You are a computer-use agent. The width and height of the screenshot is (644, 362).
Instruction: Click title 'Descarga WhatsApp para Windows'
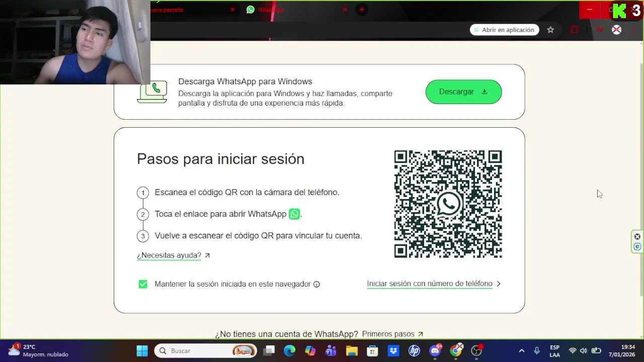[245, 81]
